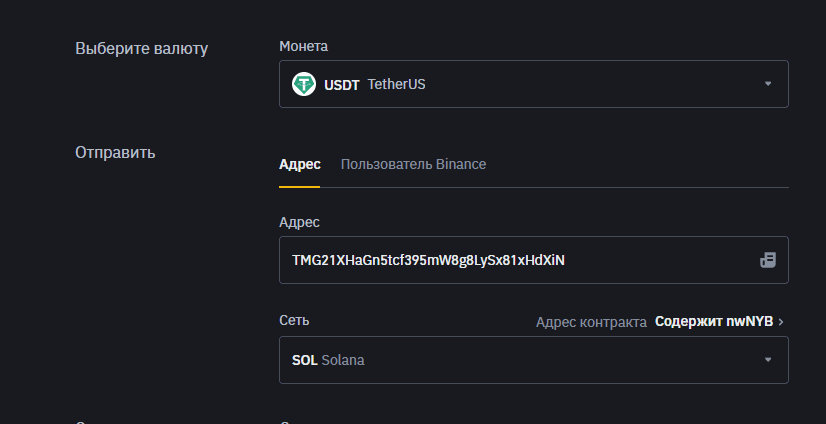
Task: Click the Сеть field label
Action: point(294,320)
